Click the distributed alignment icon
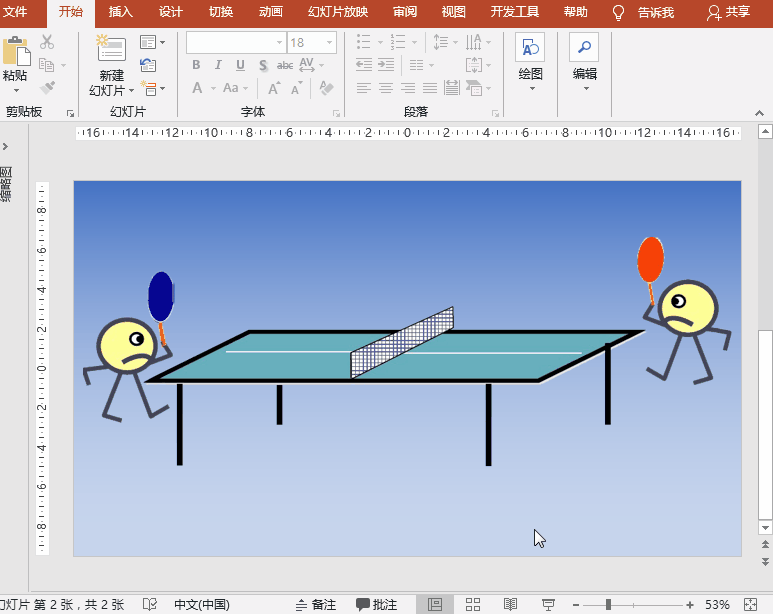 452,88
